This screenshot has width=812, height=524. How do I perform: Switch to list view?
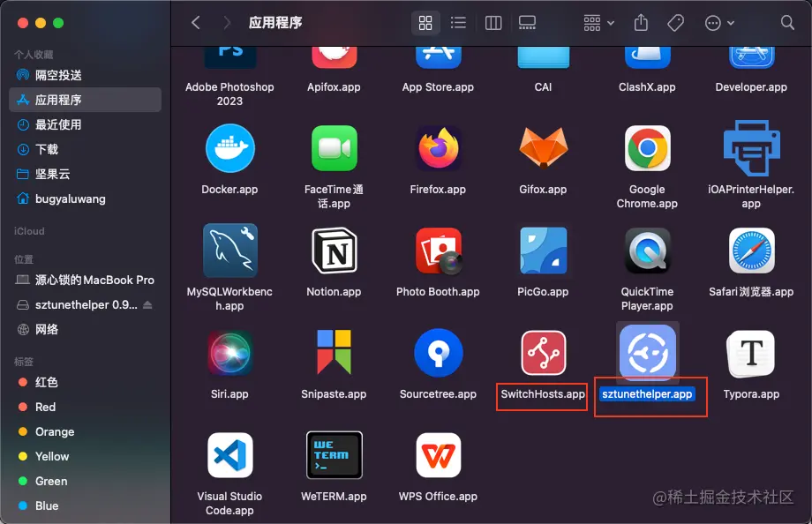(x=458, y=23)
